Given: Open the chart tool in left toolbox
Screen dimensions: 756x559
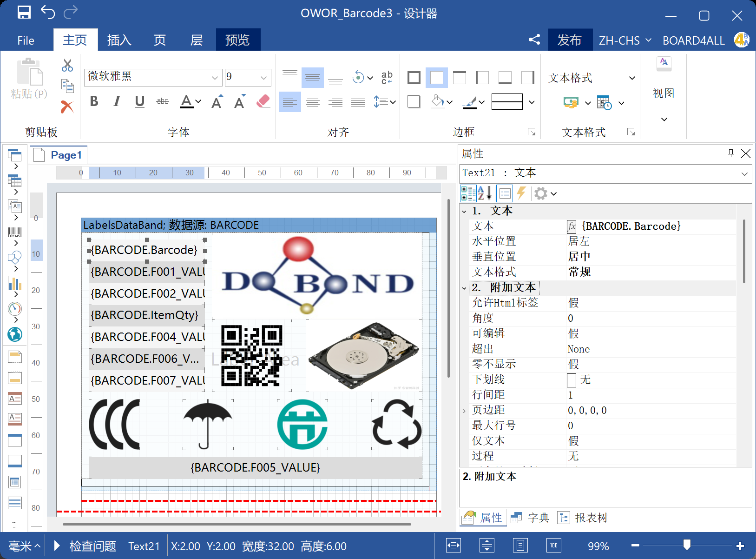Looking at the screenshot, I should [x=15, y=283].
